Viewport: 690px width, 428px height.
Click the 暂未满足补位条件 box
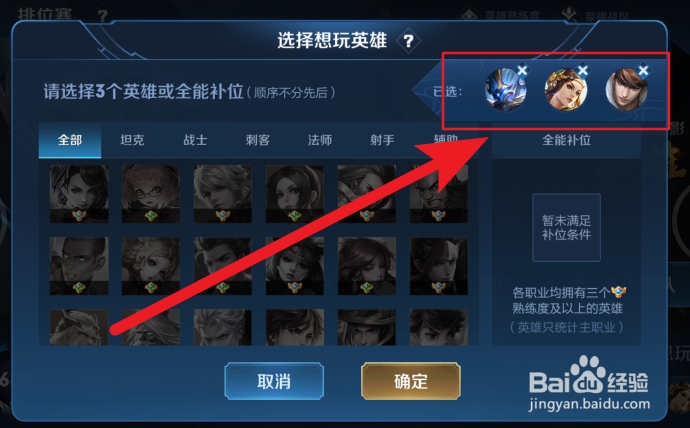click(566, 227)
